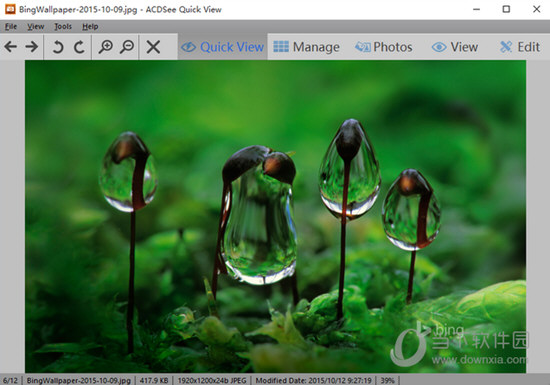Image resolution: width=550 pixels, height=385 pixels.
Task: Click the displayed moss droplets photo
Action: pos(275,216)
